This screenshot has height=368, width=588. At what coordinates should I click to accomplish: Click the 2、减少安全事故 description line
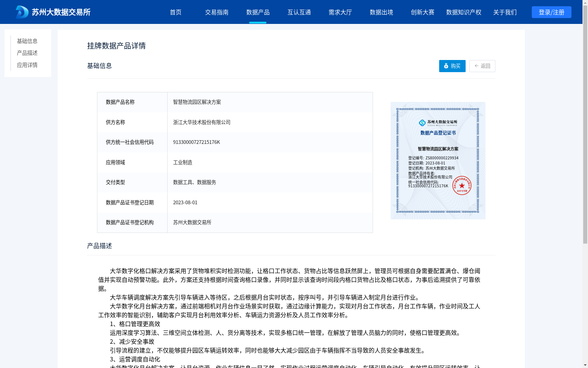tap(132, 342)
